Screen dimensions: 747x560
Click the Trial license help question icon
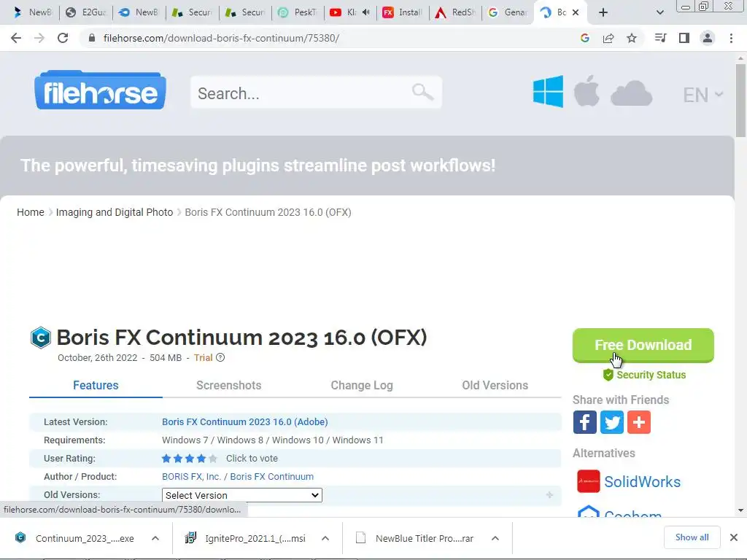[x=220, y=357]
